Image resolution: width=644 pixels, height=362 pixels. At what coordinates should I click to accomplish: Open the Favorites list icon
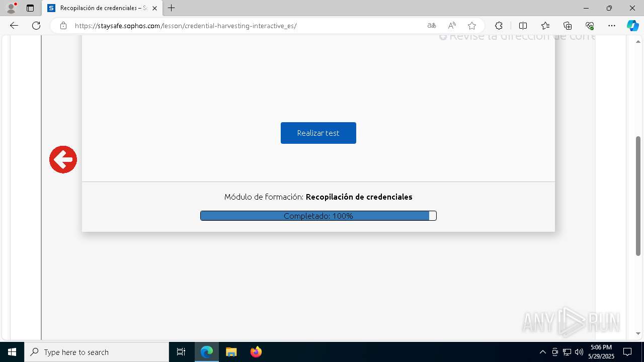545,26
